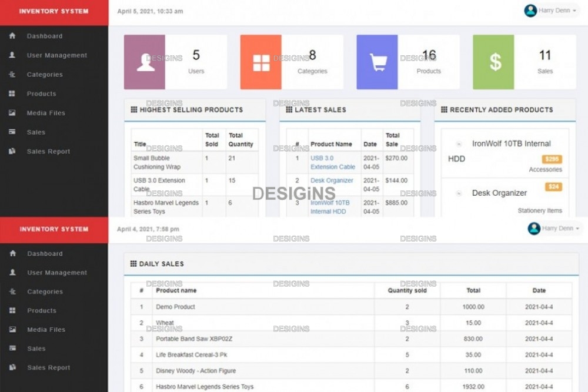Screen dimensions: 588x392
Task: Click the User Management person icon
Action: [12, 55]
